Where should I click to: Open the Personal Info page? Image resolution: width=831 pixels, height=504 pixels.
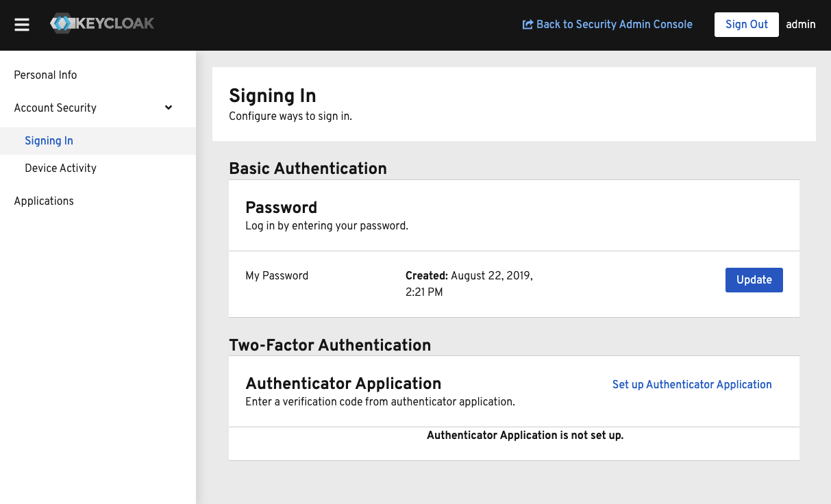pyautogui.click(x=44, y=75)
